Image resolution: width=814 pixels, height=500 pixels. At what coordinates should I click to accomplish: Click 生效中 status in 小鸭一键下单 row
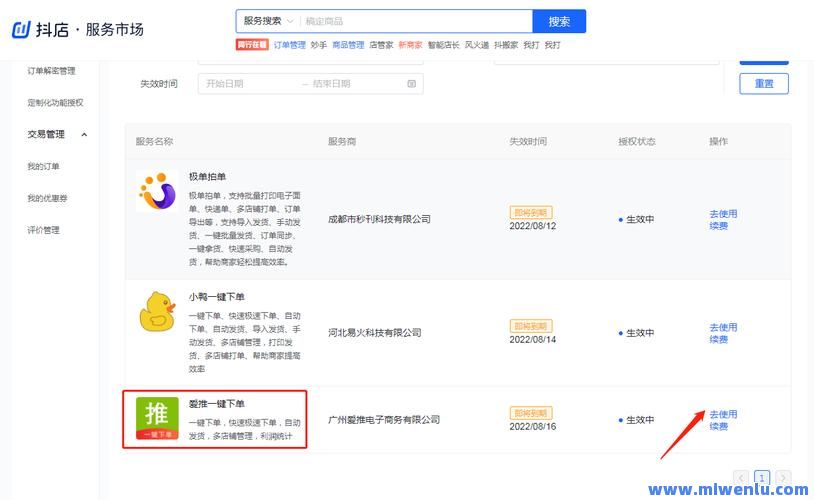(x=636, y=333)
